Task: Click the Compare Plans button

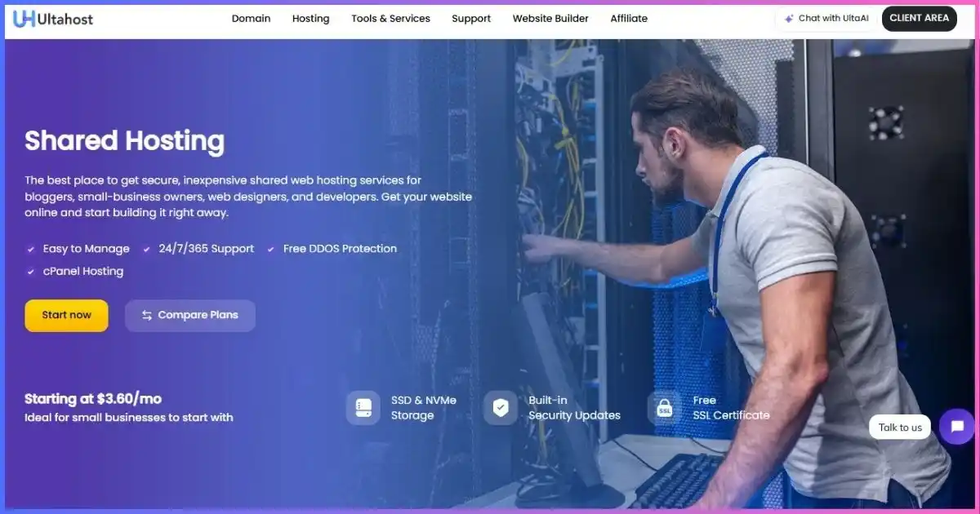Action: [x=190, y=315]
